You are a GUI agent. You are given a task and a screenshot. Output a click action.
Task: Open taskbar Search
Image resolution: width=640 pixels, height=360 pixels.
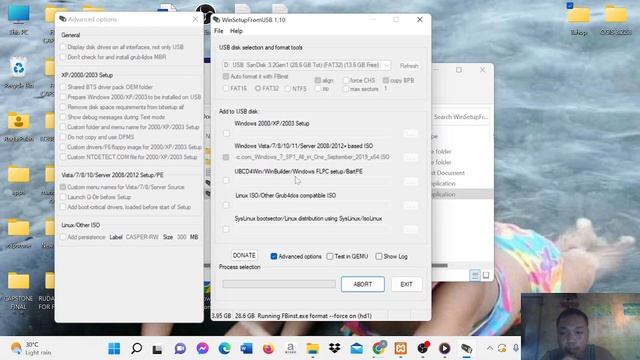coord(137,348)
